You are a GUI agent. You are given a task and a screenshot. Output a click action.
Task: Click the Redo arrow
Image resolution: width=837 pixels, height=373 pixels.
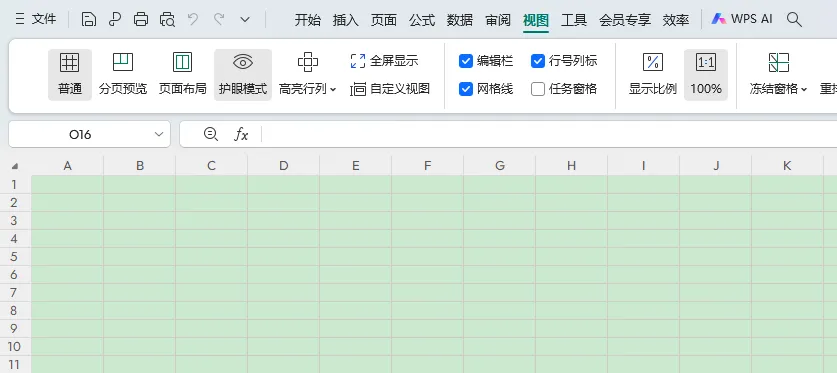(x=219, y=20)
